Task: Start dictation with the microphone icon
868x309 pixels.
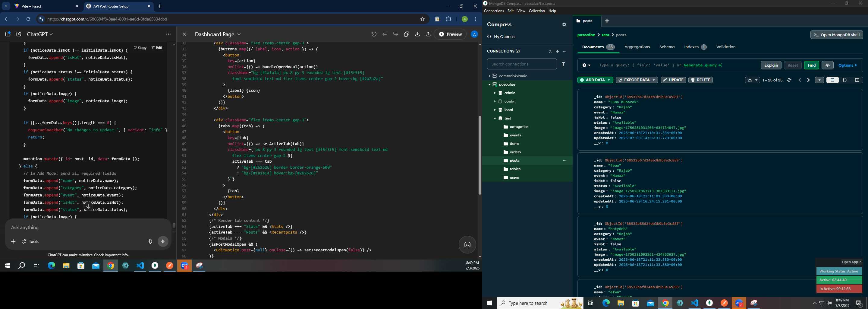Action: 150,241
